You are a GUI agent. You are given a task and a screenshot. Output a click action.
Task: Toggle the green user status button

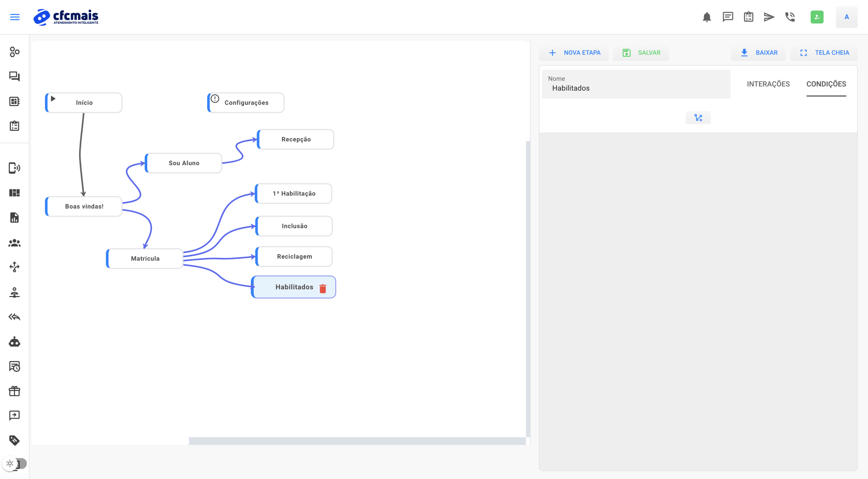point(817,17)
